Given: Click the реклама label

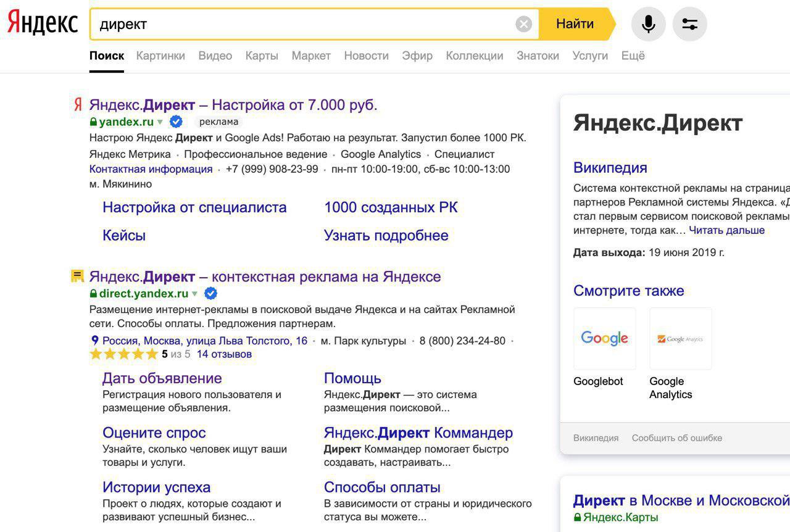Looking at the screenshot, I should [x=218, y=122].
